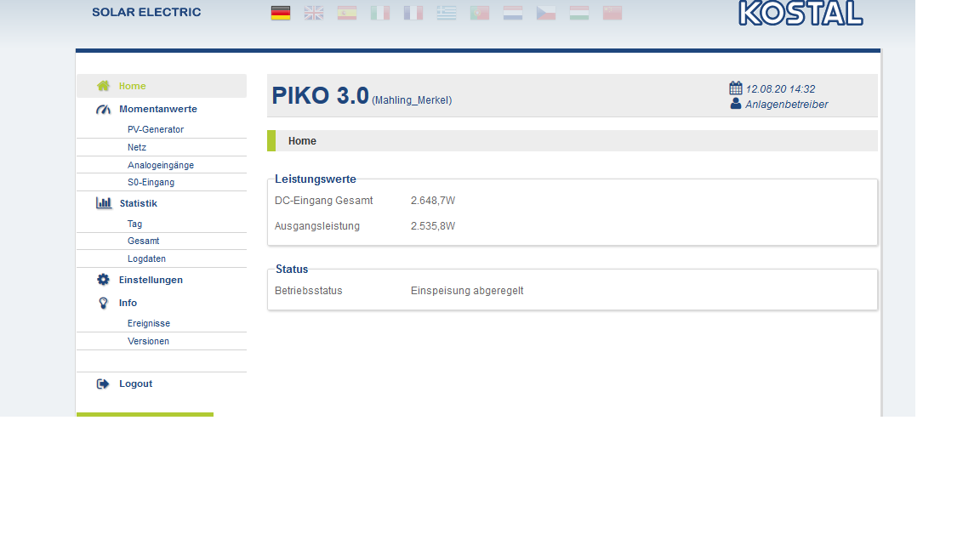This screenshot has height=551, width=980.
Task: Open Tag statistics
Action: 134,224
